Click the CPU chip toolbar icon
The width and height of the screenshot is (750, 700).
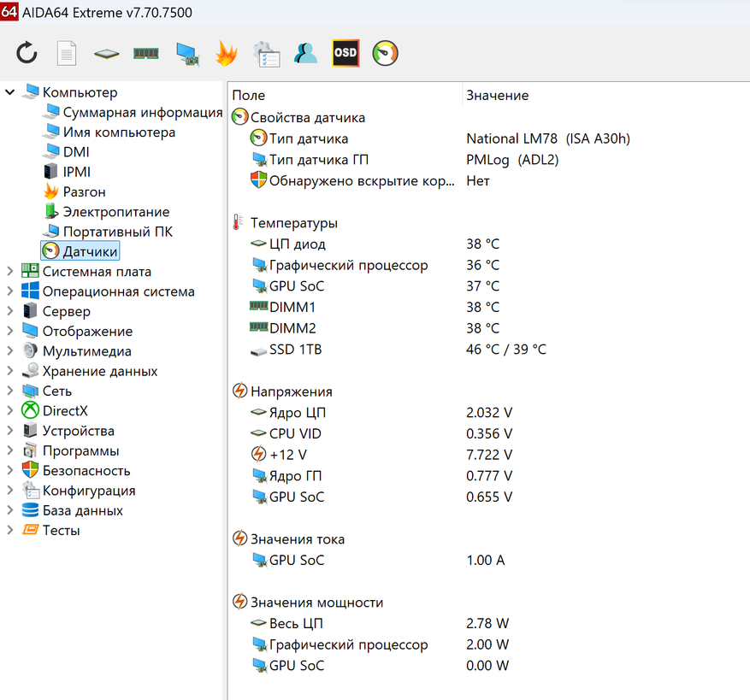[106, 54]
